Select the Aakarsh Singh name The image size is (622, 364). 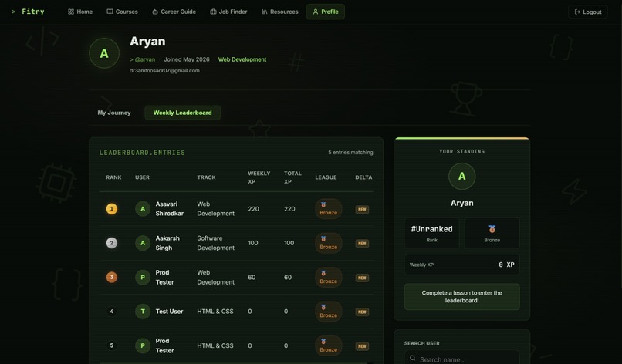pos(167,243)
